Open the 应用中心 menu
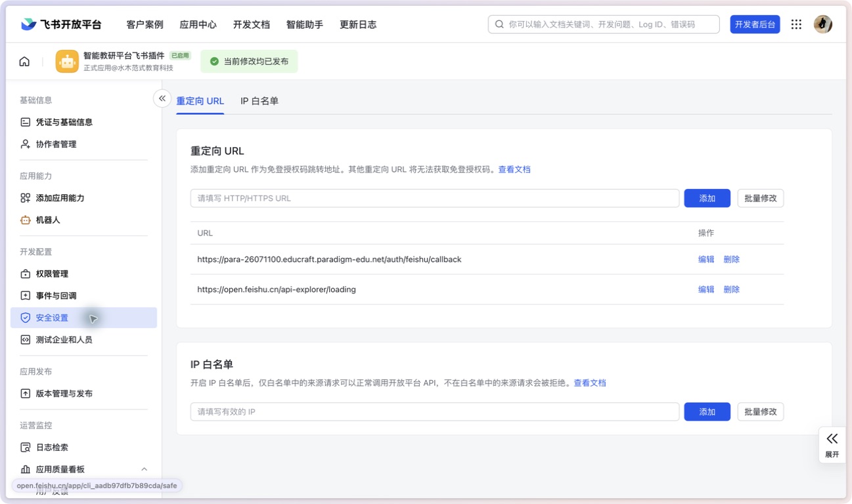 pos(198,24)
